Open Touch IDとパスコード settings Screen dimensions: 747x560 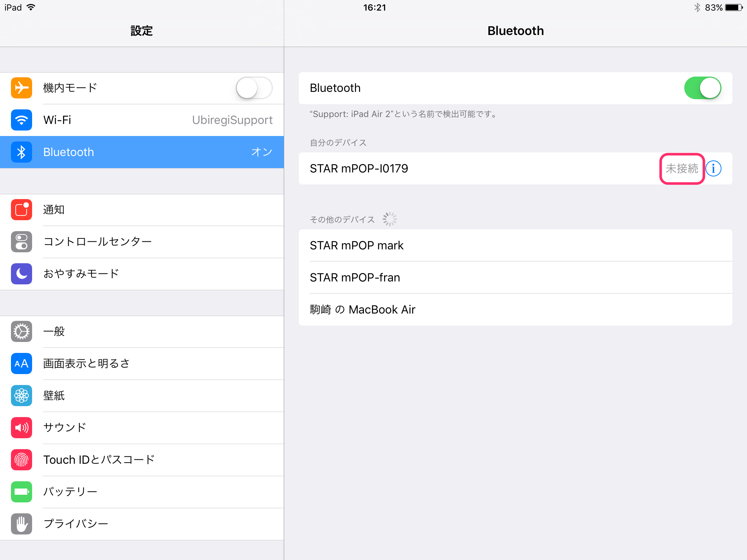(x=142, y=460)
